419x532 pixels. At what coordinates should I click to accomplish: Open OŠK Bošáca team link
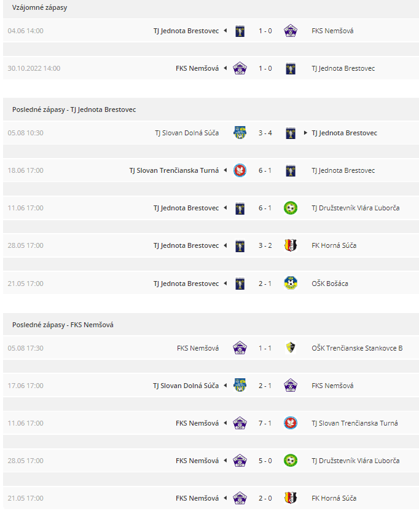tap(329, 284)
